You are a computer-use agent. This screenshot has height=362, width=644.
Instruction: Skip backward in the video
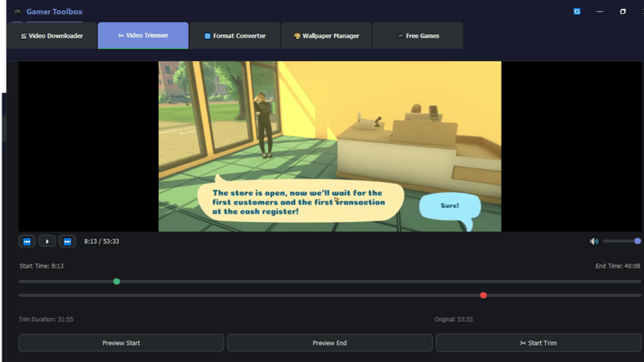click(27, 241)
